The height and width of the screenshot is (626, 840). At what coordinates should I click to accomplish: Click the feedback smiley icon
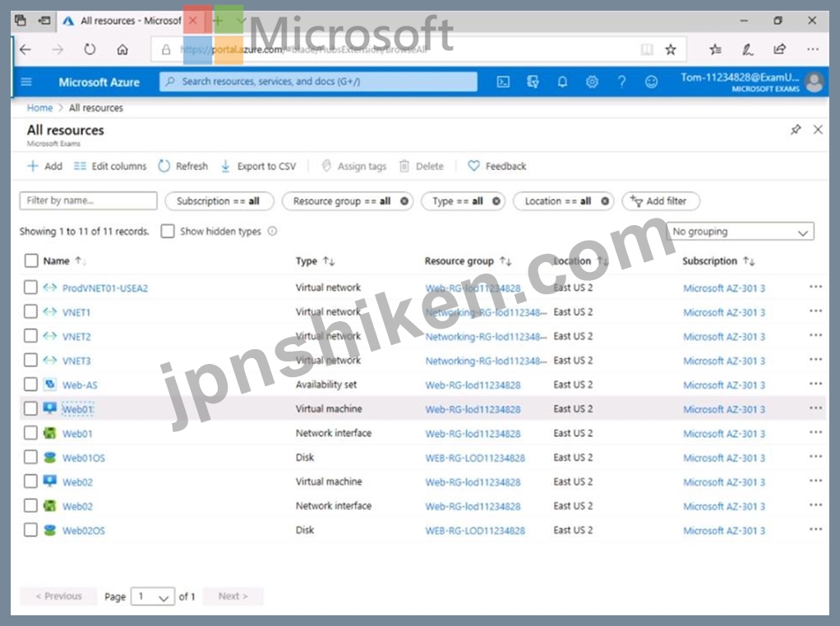651,82
